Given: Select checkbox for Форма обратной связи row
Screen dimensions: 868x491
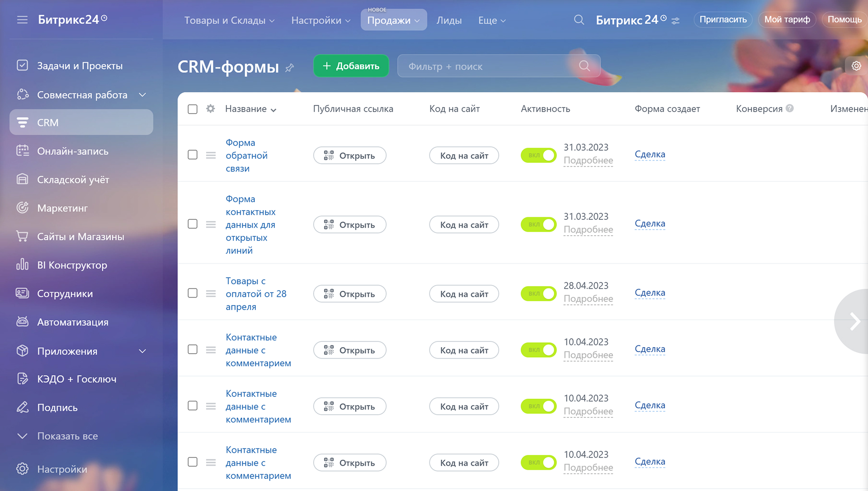Looking at the screenshot, I should point(193,155).
